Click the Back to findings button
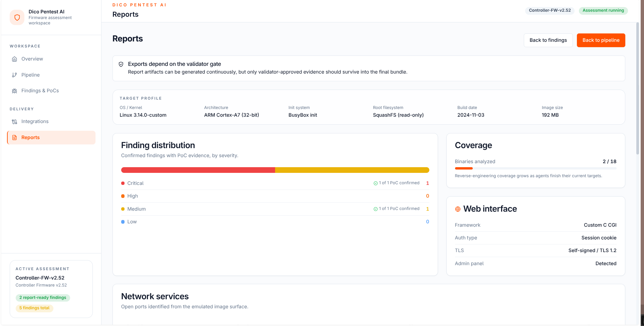This screenshot has height=326, width=644. pos(548,40)
